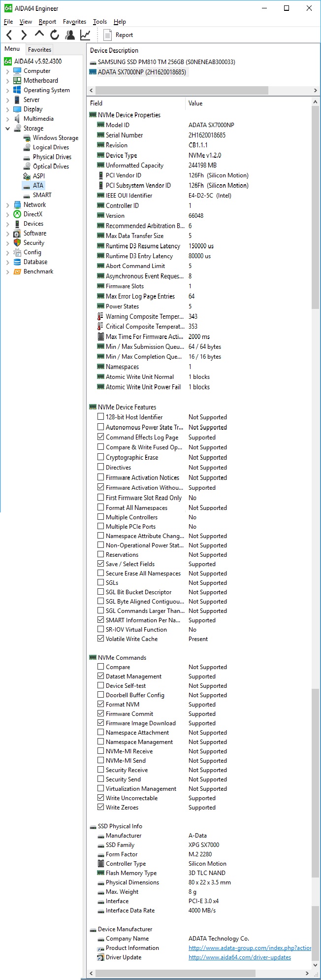Open the user/manage toolbar icon
The height and width of the screenshot is (980, 321).
(x=70, y=35)
